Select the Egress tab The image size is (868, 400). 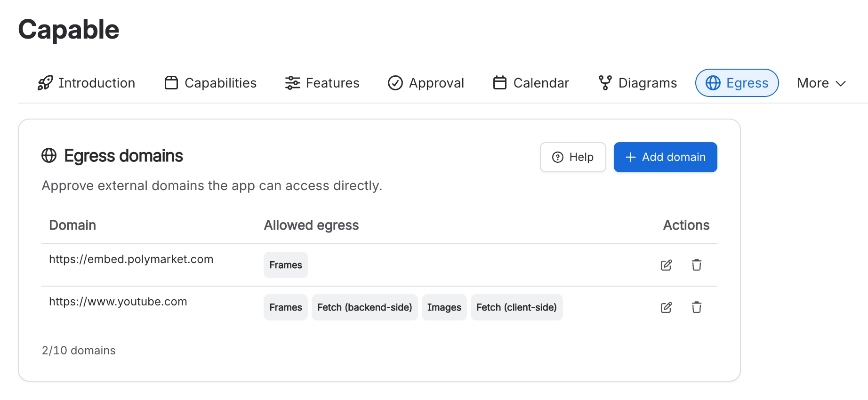[737, 83]
